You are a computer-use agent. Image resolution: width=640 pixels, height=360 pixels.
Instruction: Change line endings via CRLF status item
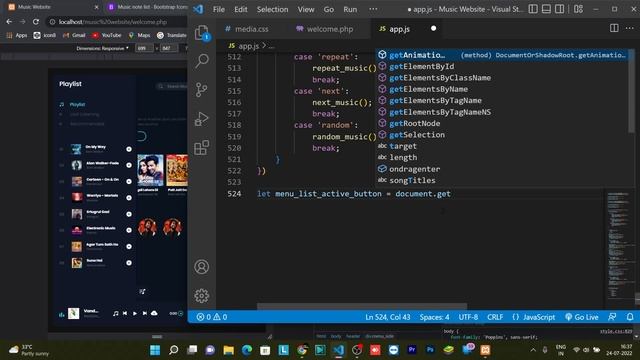pyautogui.click(x=495, y=317)
